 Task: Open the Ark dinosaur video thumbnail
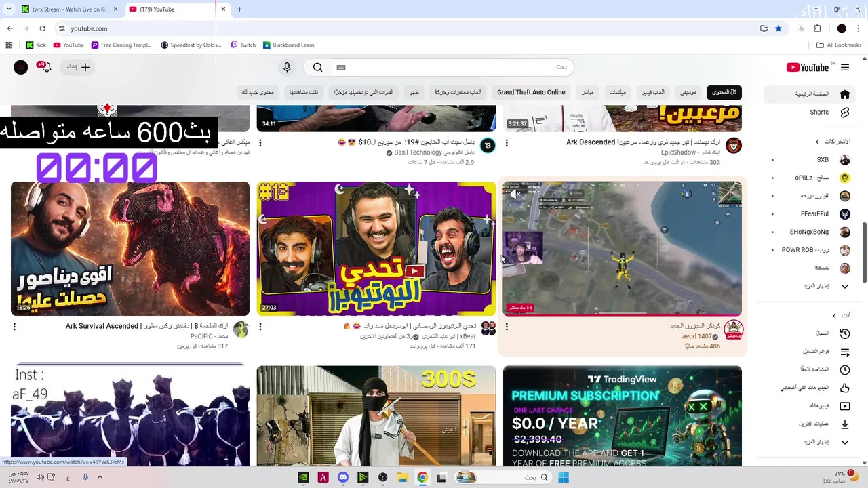click(130, 248)
